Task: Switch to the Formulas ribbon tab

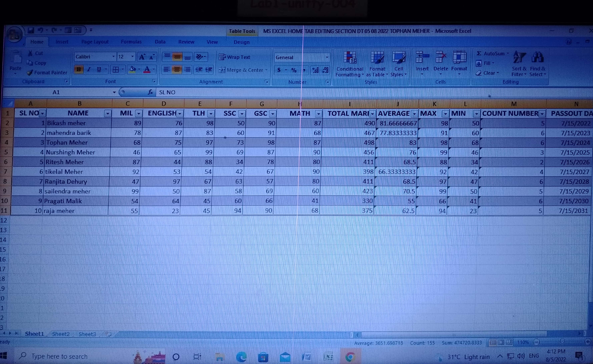Action: click(131, 42)
